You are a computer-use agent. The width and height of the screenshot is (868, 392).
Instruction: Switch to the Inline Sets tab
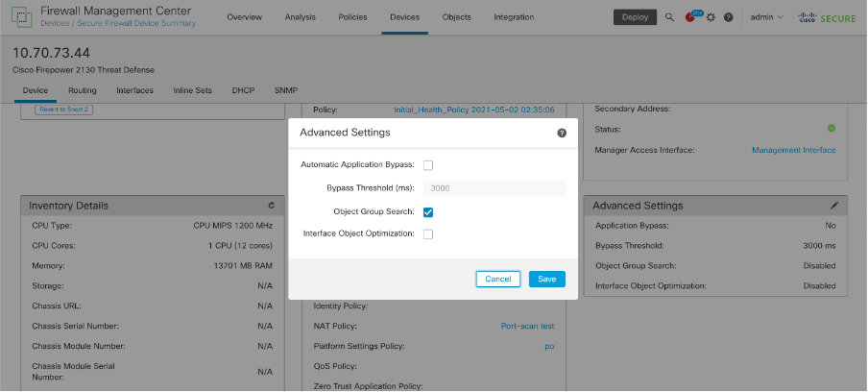point(192,90)
